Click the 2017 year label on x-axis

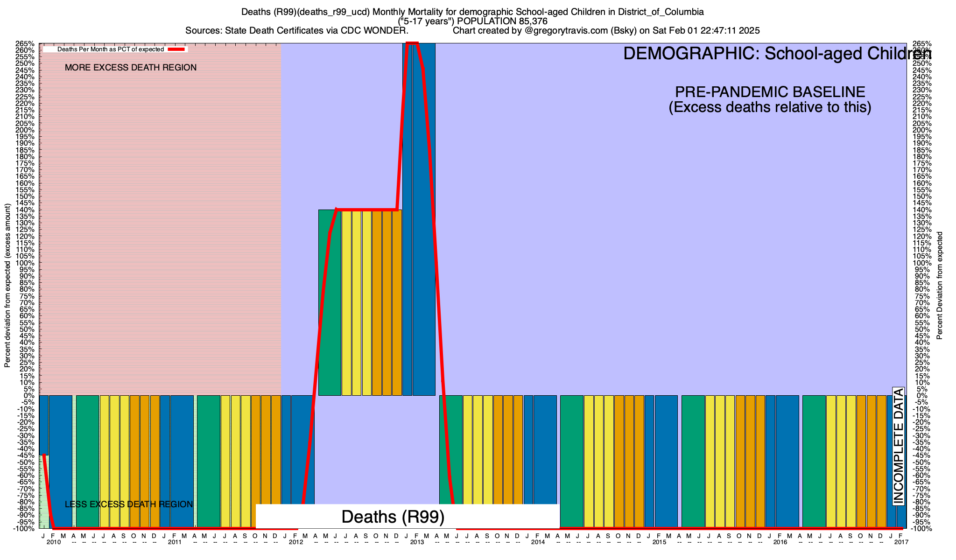(901, 542)
